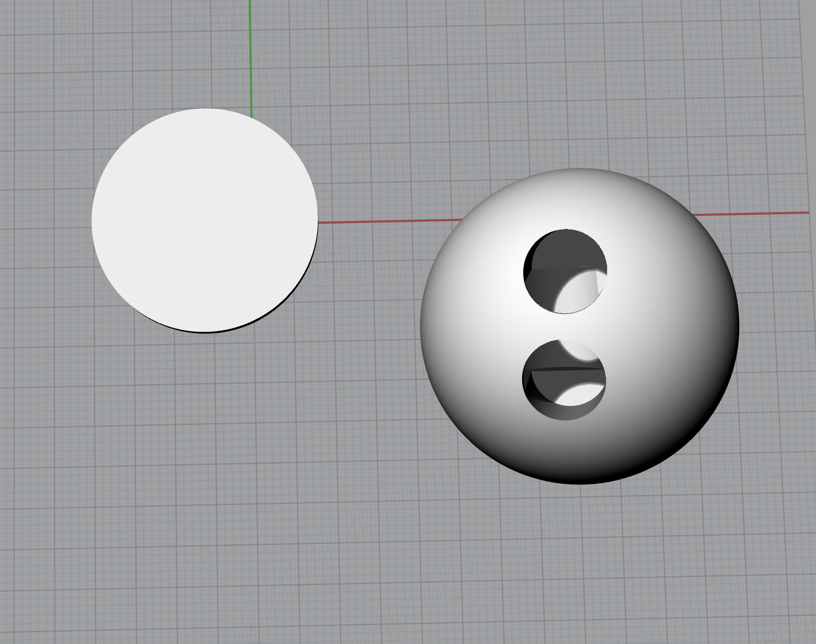Click the red X-axis line

click(x=390, y=221)
